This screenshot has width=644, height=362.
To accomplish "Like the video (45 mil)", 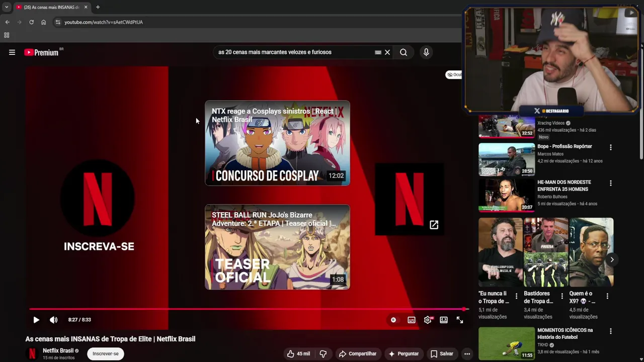I will pyautogui.click(x=298, y=353).
